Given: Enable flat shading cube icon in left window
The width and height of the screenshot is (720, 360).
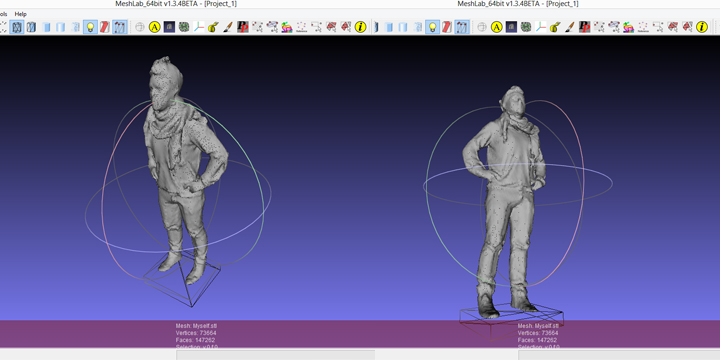Looking at the screenshot, I should (x=46, y=27).
